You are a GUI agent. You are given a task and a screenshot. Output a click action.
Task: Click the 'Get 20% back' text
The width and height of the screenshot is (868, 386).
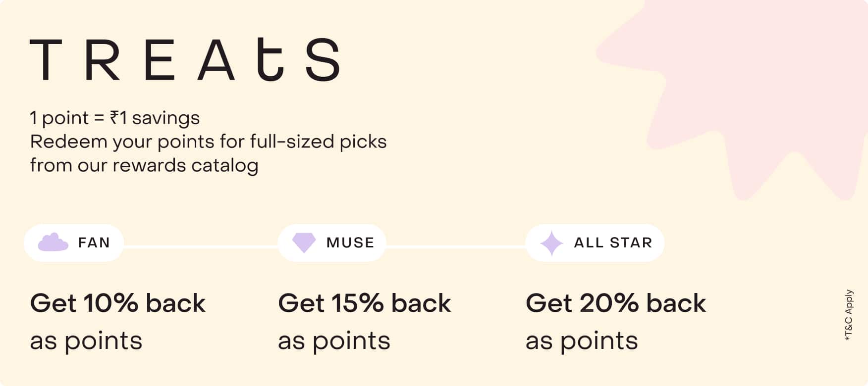point(616,303)
